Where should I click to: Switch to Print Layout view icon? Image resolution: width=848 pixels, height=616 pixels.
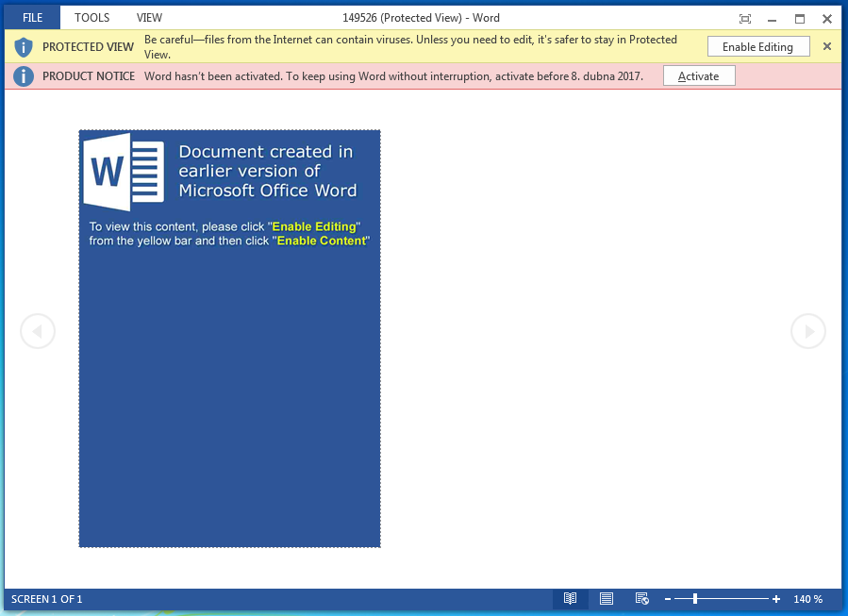pos(607,599)
